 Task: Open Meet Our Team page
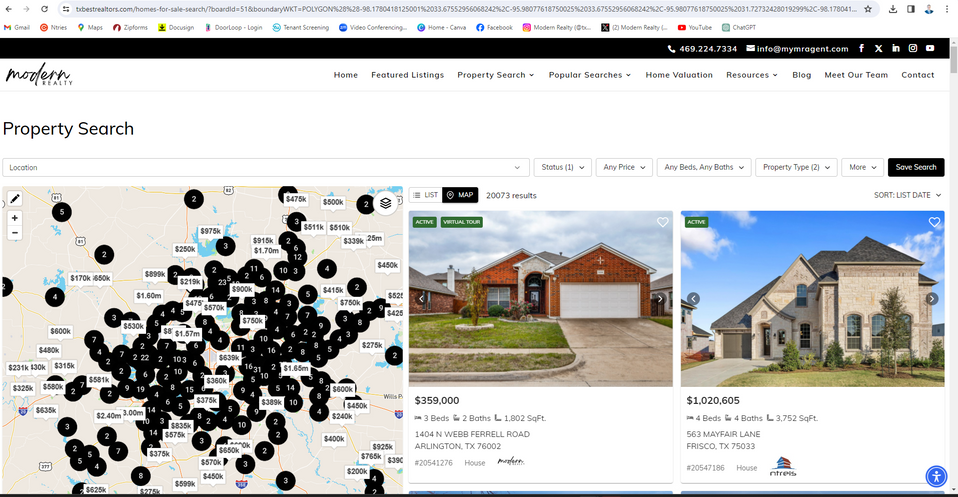point(856,75)
